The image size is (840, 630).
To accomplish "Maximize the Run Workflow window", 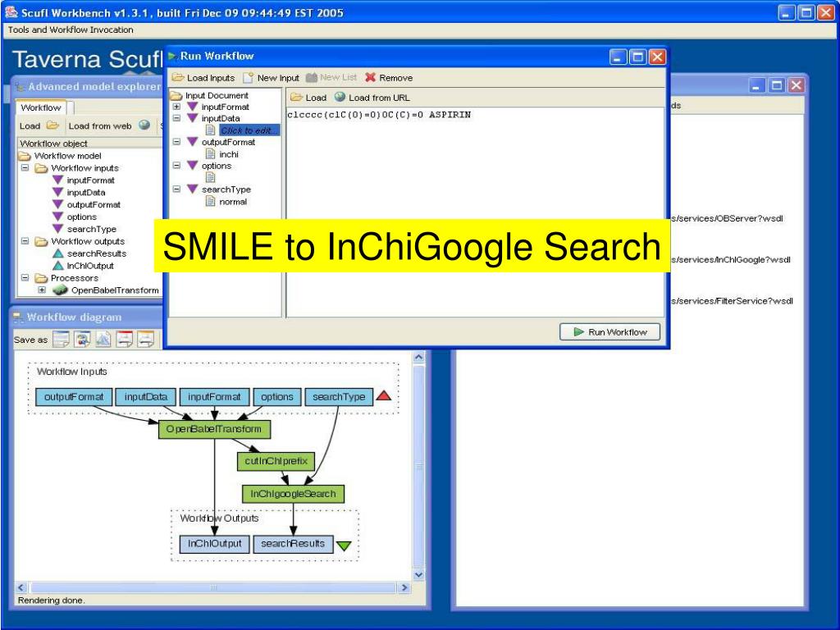I will click(x=637, y=57).
